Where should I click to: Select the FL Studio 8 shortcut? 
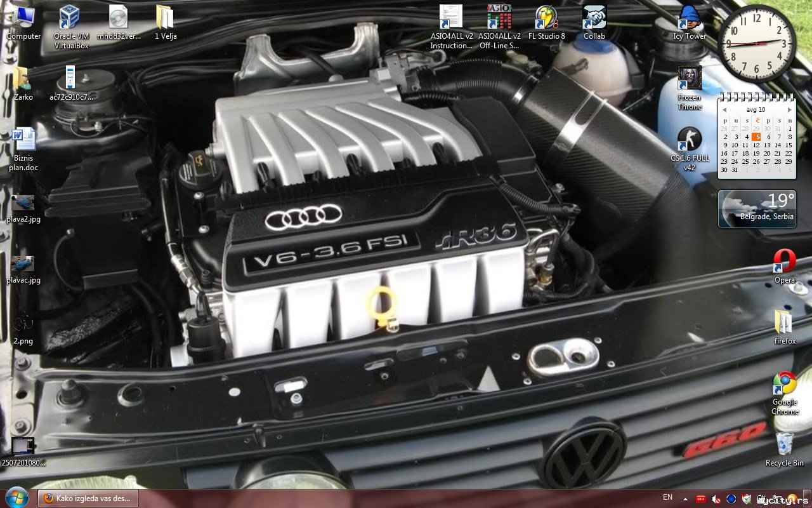coord(546,23)
